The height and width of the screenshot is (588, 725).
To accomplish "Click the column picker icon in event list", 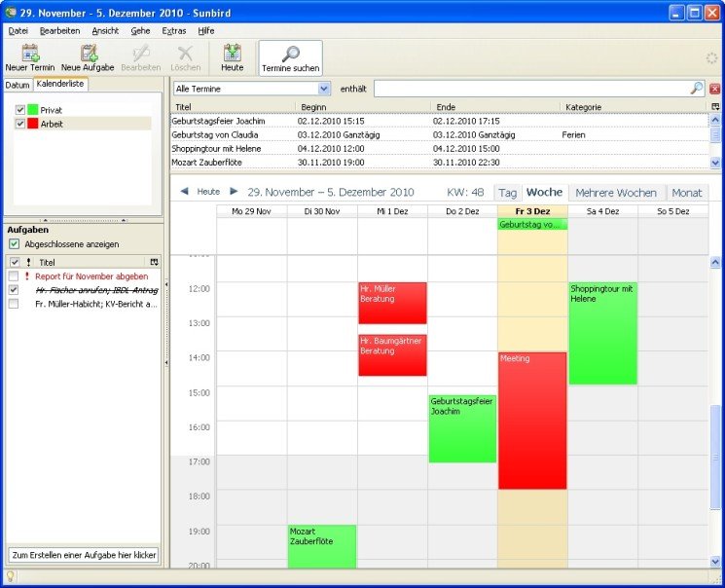I will (715, 106).
